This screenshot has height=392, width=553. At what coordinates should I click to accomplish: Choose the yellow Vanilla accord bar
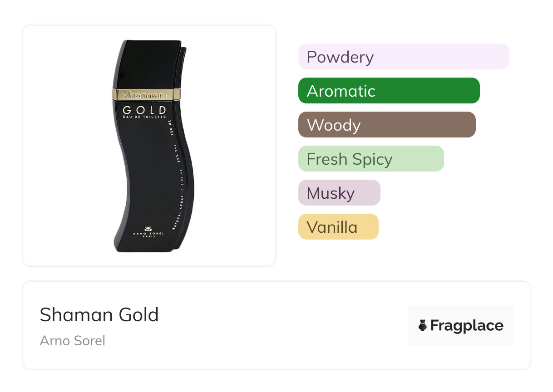pyautogui.click(x=338, y=227)
